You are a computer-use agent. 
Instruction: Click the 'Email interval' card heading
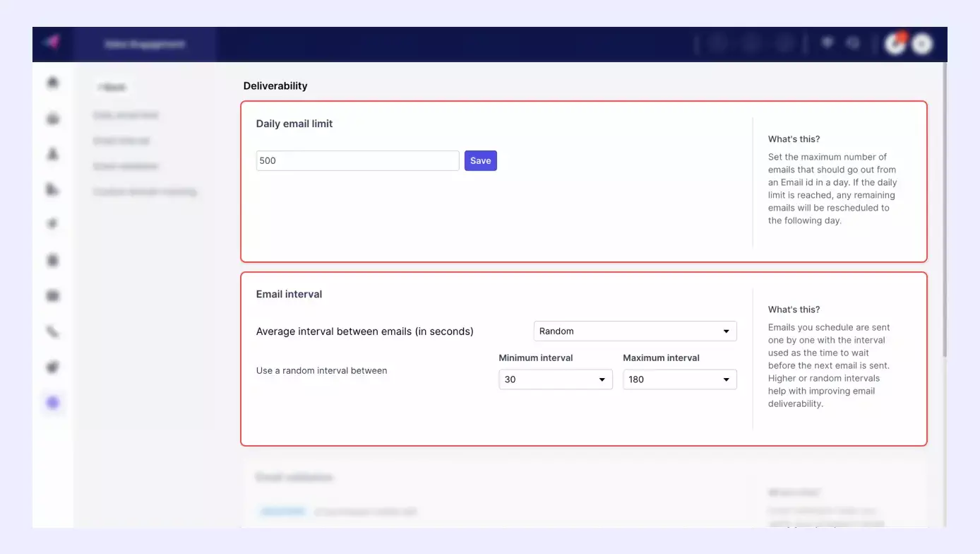(x=289, y=294)
